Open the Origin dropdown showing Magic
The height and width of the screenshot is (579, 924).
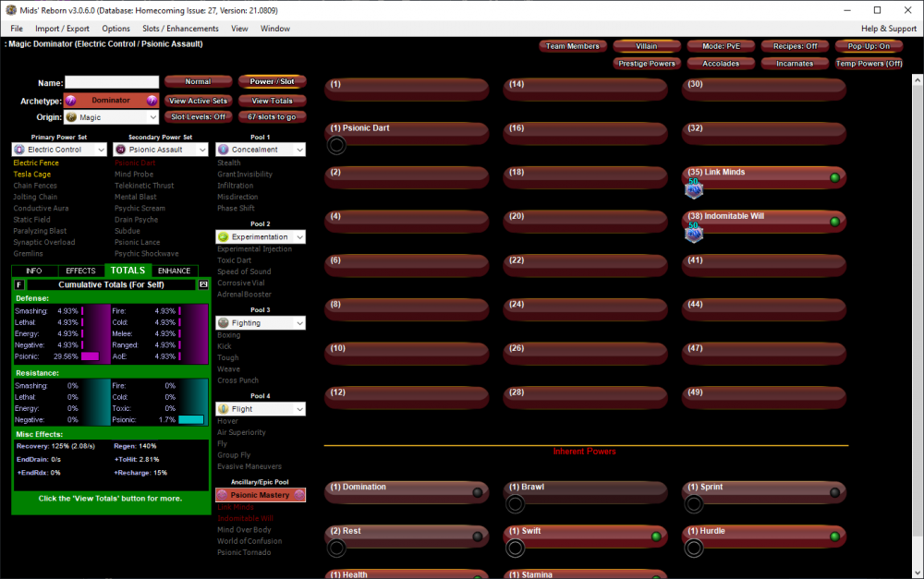(111, 117)
